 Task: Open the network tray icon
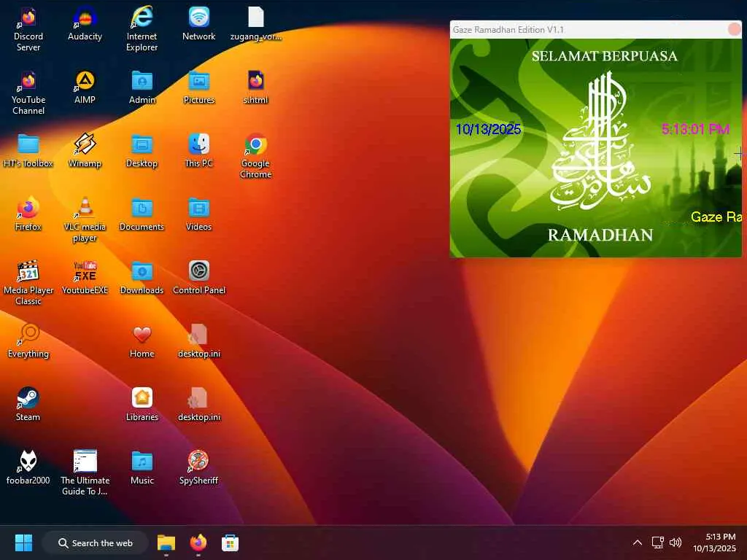click(658, 542)
